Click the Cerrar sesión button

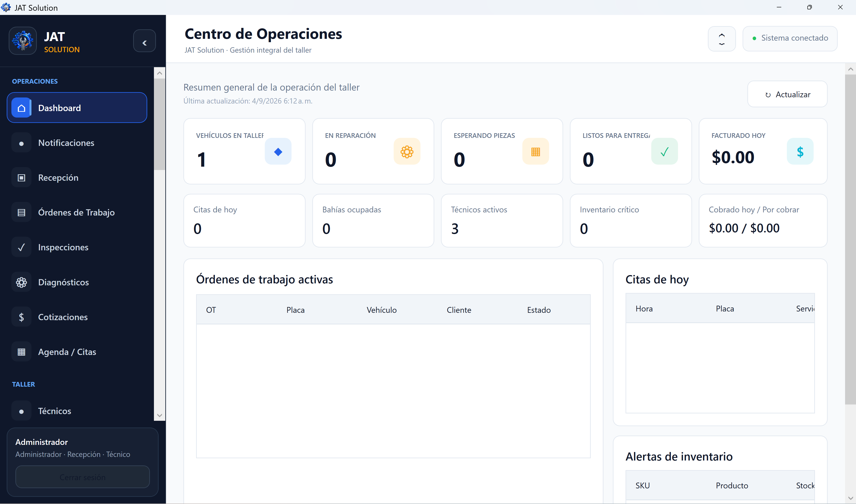click(83, 477)
